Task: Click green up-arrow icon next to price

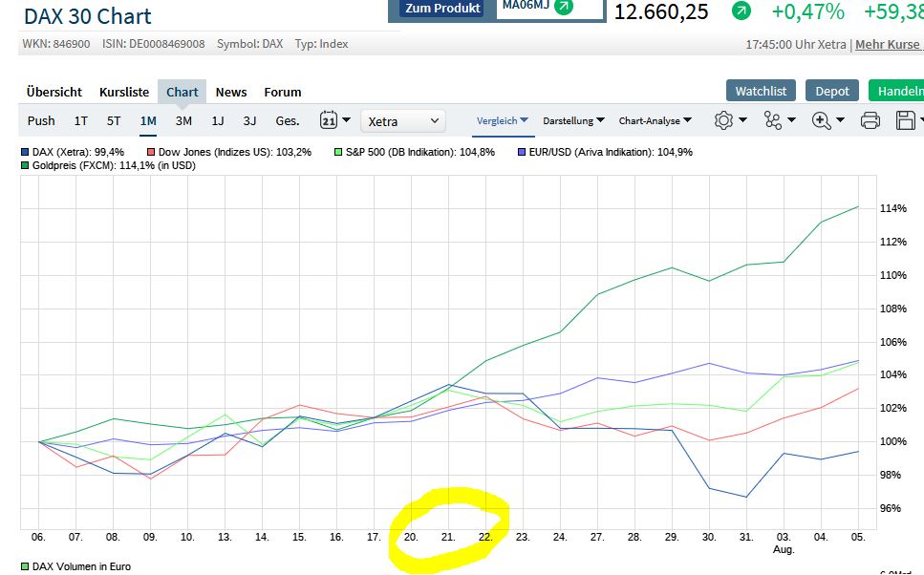Action: [x=741, y=11]
